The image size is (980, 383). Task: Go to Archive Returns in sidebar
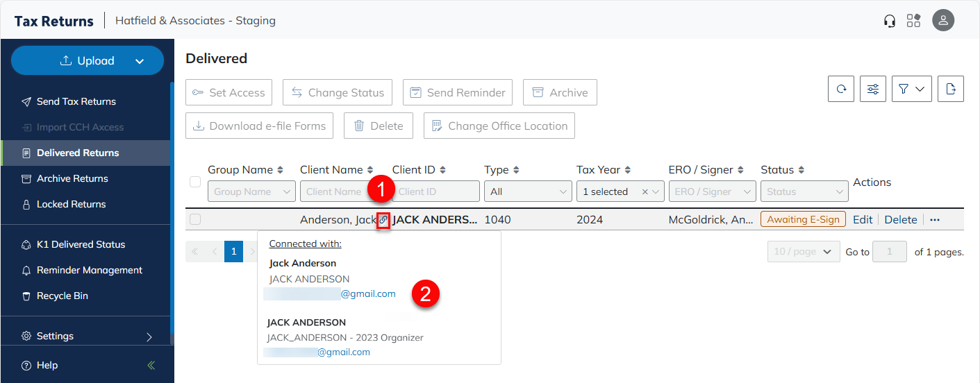pos(72,178)
